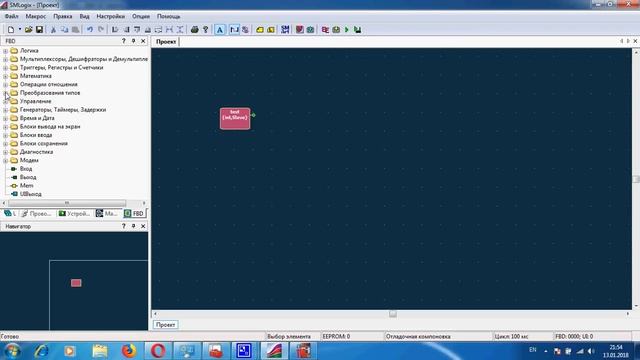Expand the Триггеры, Регистры и Счетчики folder
The width and height of the screenshot is (640, 360).
point(5,68)
